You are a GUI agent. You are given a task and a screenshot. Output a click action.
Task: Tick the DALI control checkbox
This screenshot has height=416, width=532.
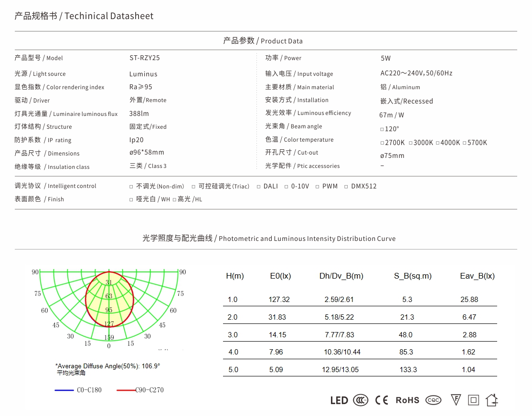[x=259, y=187]
